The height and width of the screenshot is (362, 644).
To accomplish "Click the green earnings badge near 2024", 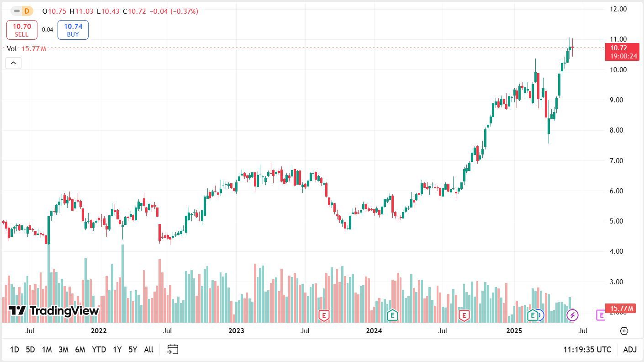I will [x=392, y=315].
